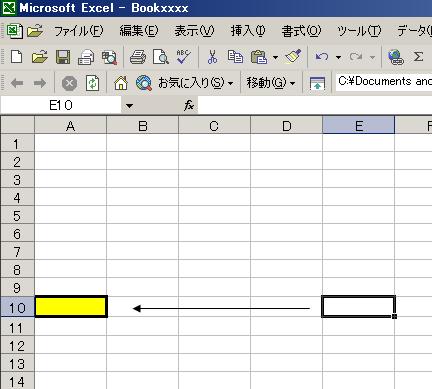Click the fx Insert Function button
Viewport: 432px width, 389px height.
click(x=189, y=106)
